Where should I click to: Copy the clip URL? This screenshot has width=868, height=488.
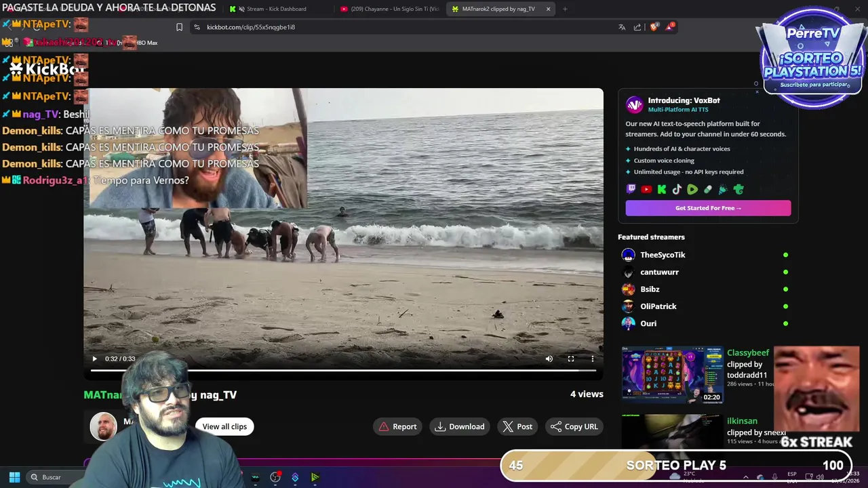coord(574,426)
